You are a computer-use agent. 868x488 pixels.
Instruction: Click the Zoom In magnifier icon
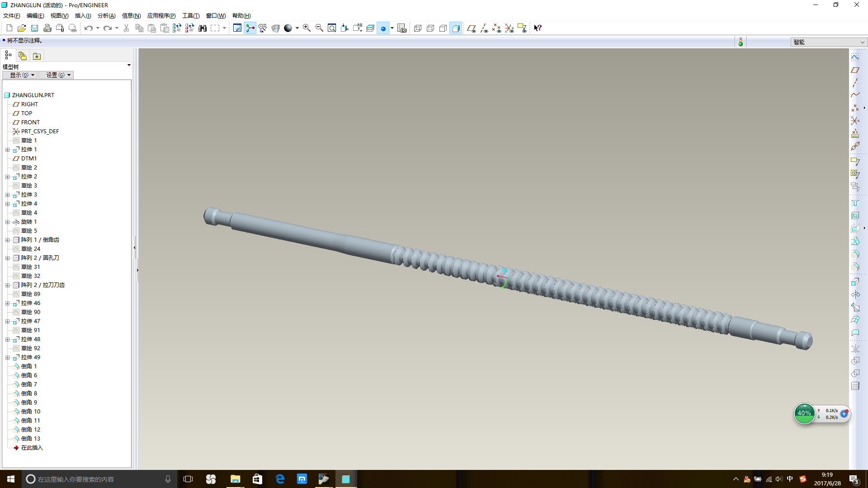pos(307,28)
